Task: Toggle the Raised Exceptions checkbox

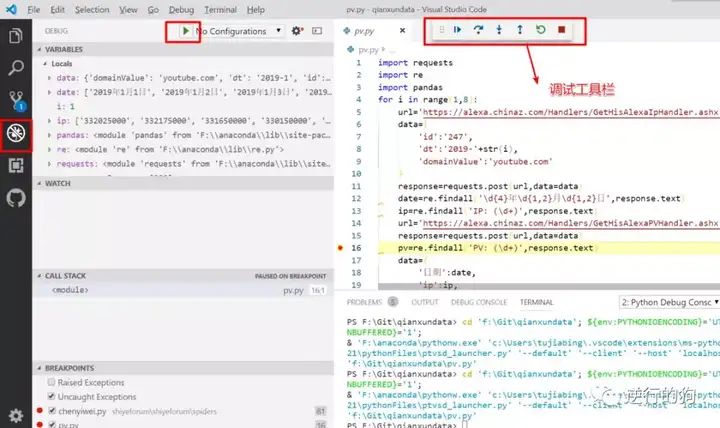Action: (x=51, y=382)
